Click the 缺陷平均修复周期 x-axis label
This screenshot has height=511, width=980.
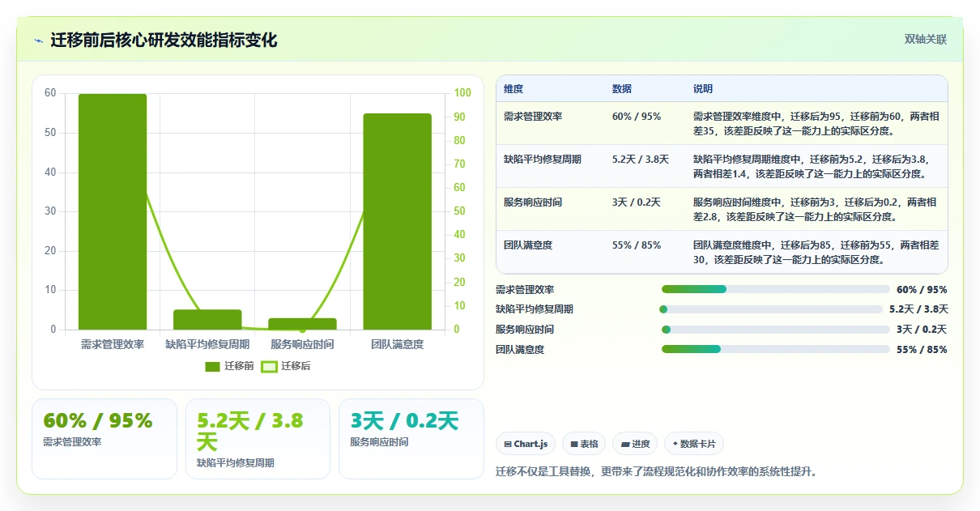tap(207, 344)
